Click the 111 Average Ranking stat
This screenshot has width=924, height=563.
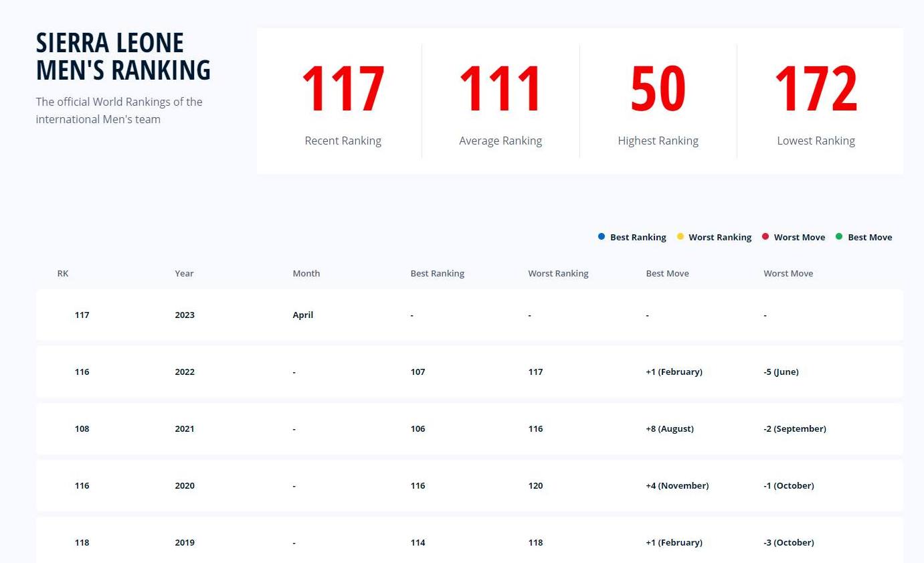500,89
